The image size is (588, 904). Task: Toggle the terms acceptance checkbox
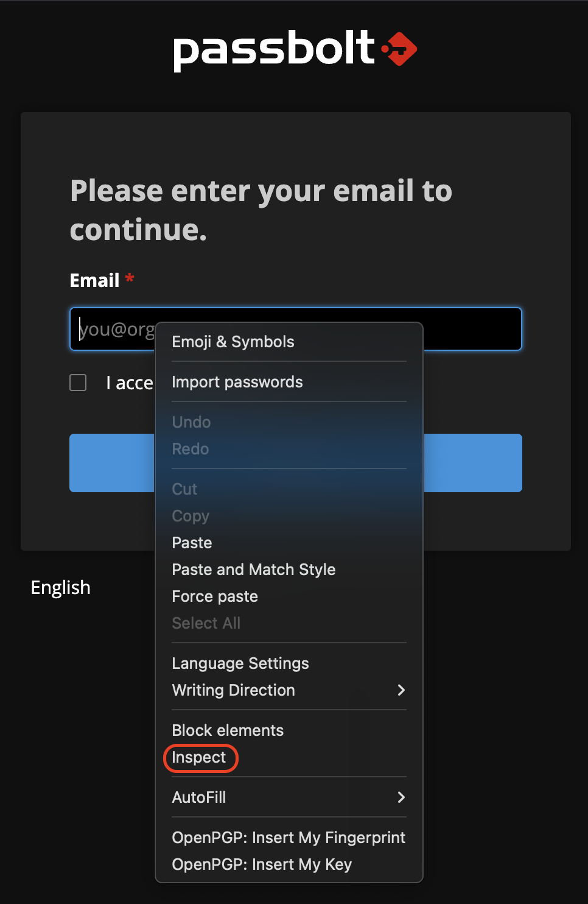pos(77,383)
